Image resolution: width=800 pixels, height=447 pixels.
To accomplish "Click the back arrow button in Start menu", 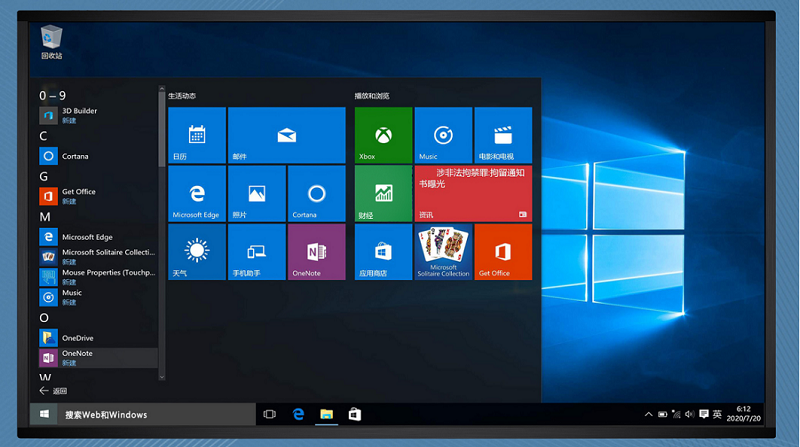I will coord(53,391).
